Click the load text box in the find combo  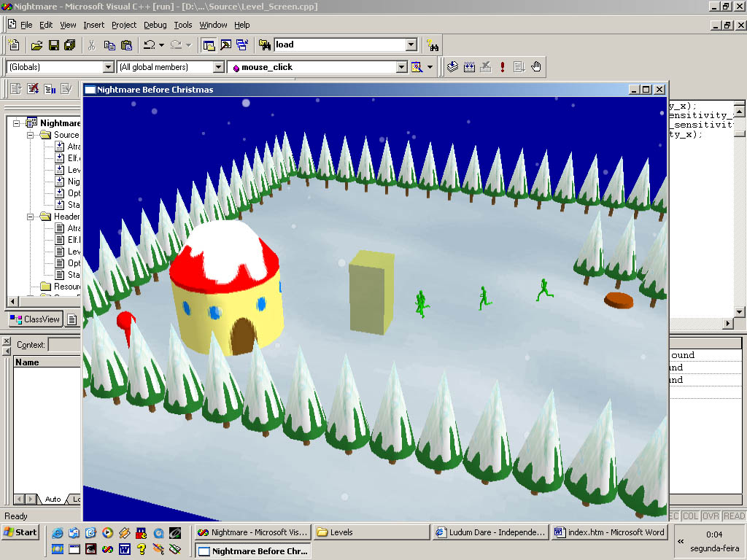340,44
